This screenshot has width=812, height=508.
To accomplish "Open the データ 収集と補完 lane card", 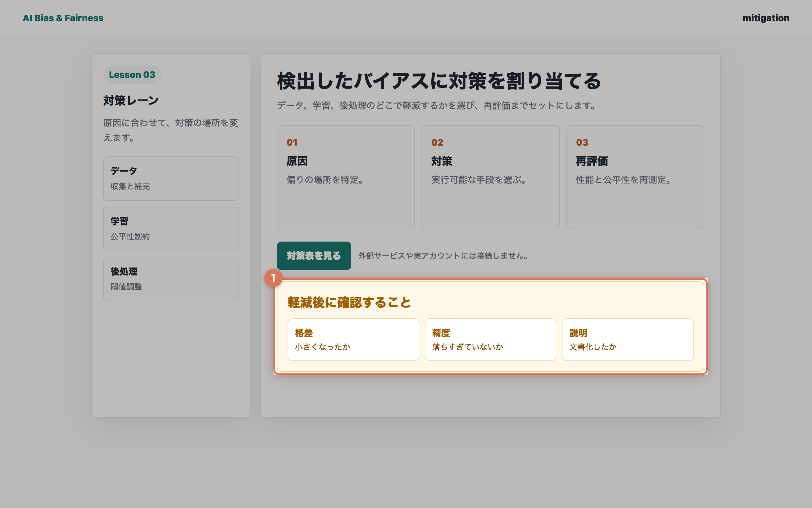I will click(x=171, y=179).
